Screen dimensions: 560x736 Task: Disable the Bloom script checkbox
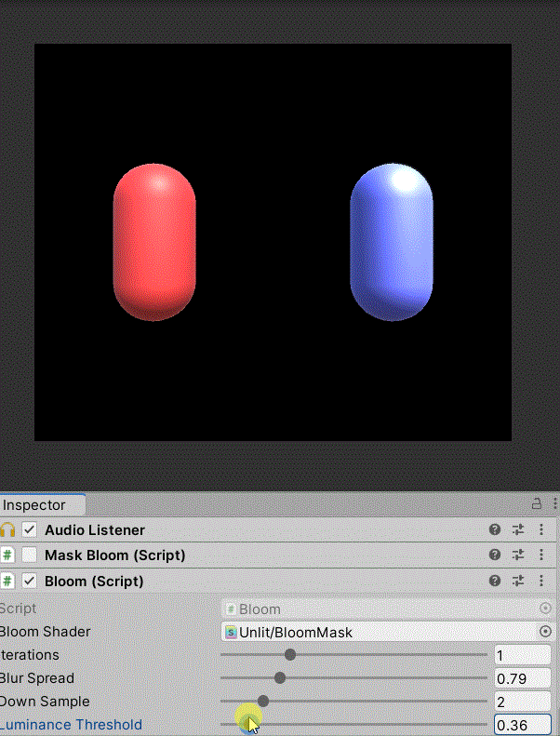pos(30,582)
